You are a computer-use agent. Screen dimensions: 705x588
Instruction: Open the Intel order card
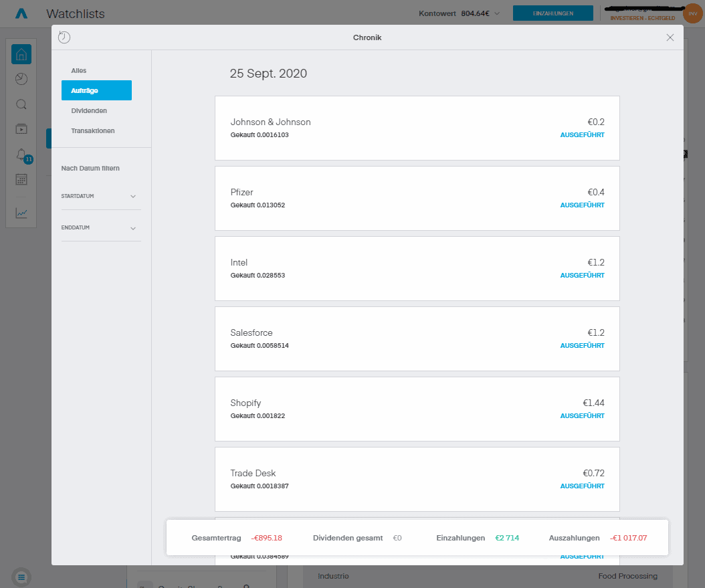pyautogui.click(x=417, y=268)
